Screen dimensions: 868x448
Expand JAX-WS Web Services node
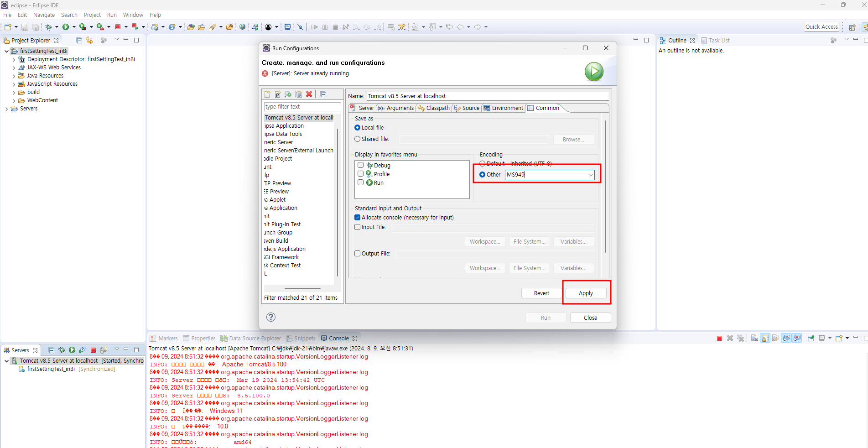tap(14, 68)
